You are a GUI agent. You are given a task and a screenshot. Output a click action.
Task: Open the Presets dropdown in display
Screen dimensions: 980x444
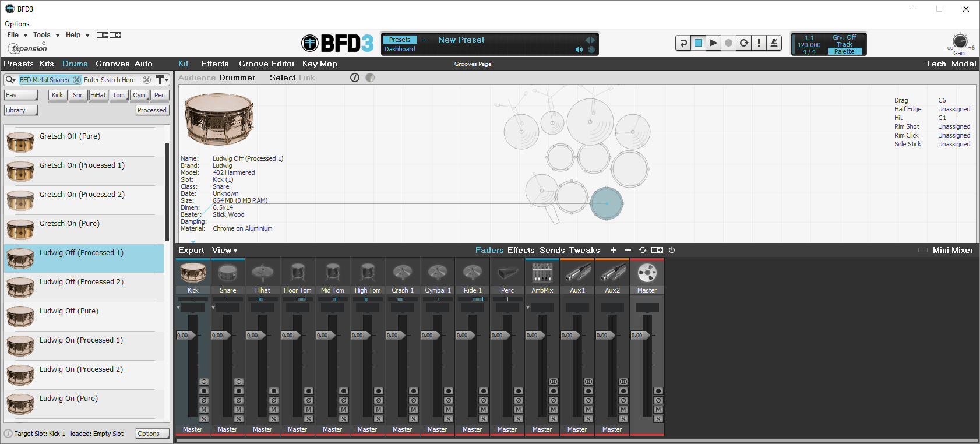(400, 40)
